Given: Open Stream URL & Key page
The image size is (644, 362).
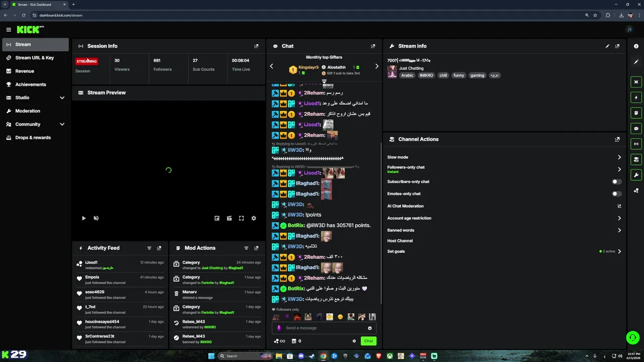Looking at the screenshot, I should click(x=35, y=58).
